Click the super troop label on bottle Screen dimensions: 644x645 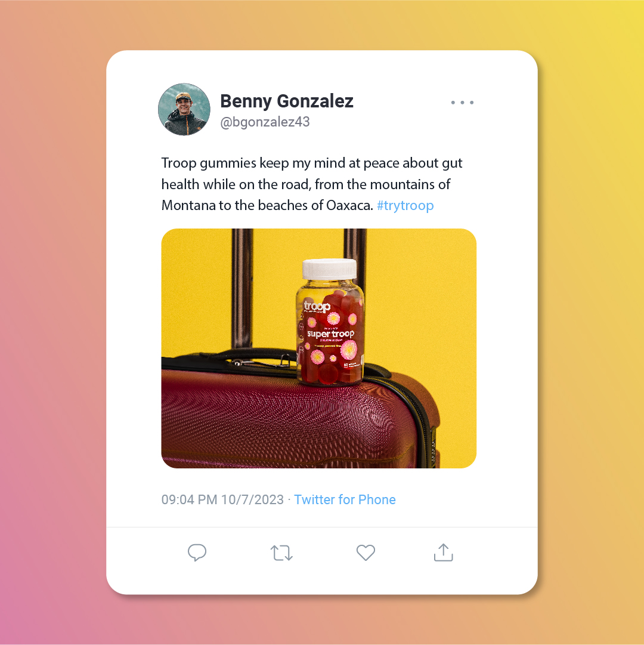click(330, 334)
